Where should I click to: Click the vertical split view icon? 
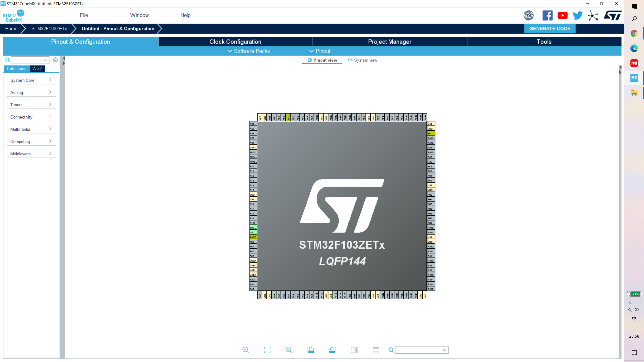[354, 350]
